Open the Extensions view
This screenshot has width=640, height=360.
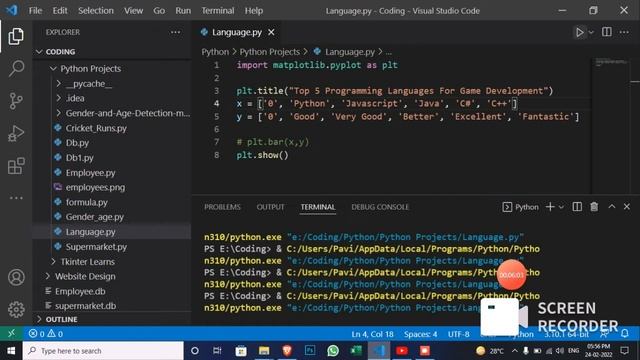(16, 166)
